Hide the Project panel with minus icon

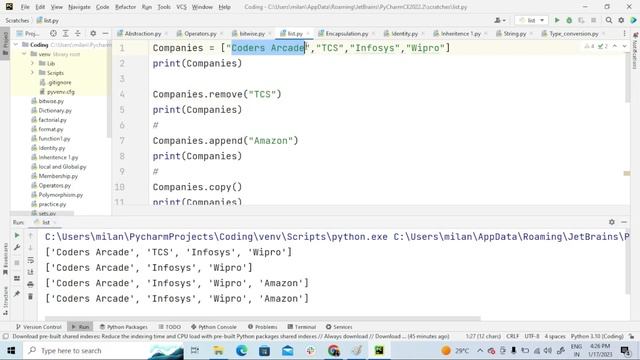pos(105,33)
